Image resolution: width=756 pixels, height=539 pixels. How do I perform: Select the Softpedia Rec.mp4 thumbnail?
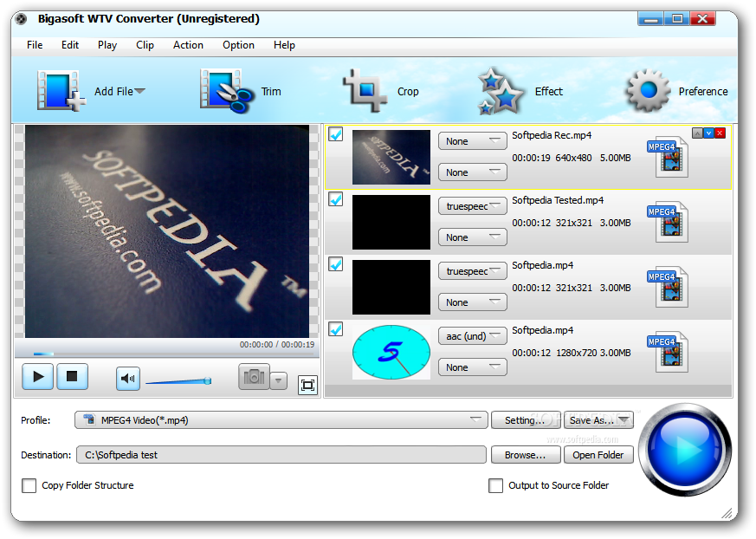(391, 157)
